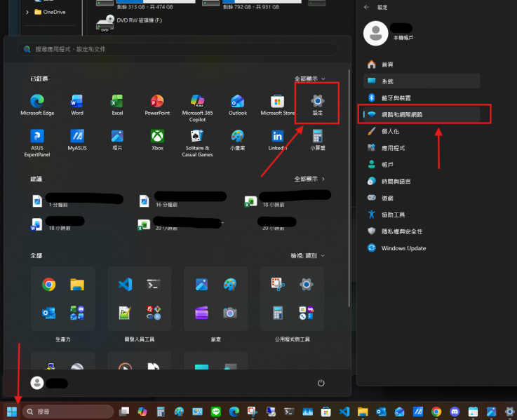Open File Explorer in 生產力 group
This screenshot has width=517, height=420.
[x=77, y=284]
